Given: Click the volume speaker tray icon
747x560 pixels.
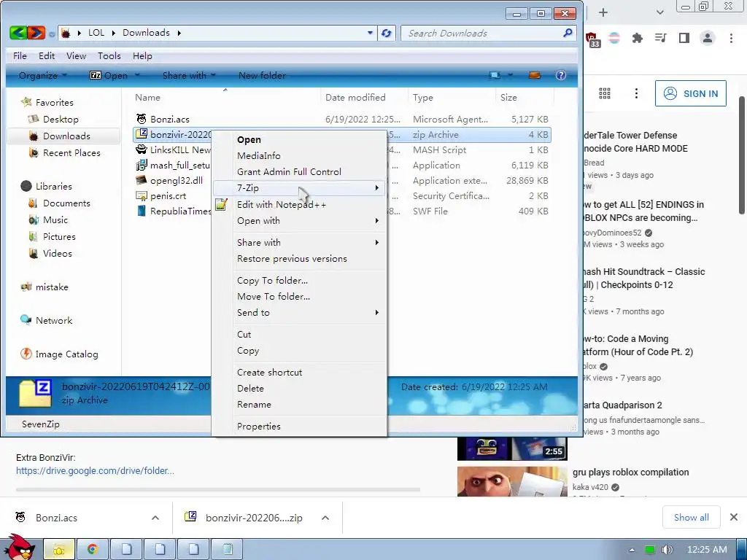Looking at the screenshot, I should tap(667, 550).
